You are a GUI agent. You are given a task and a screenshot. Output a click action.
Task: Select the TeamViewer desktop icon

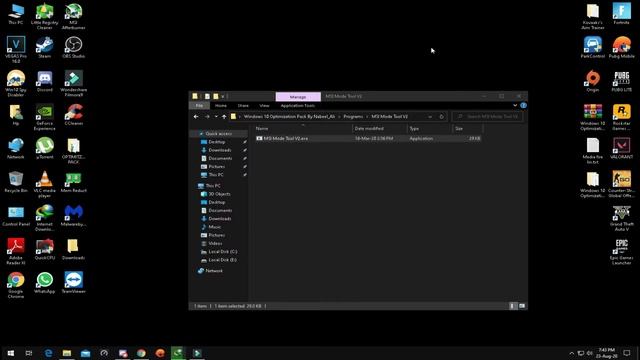pos(73,282)
